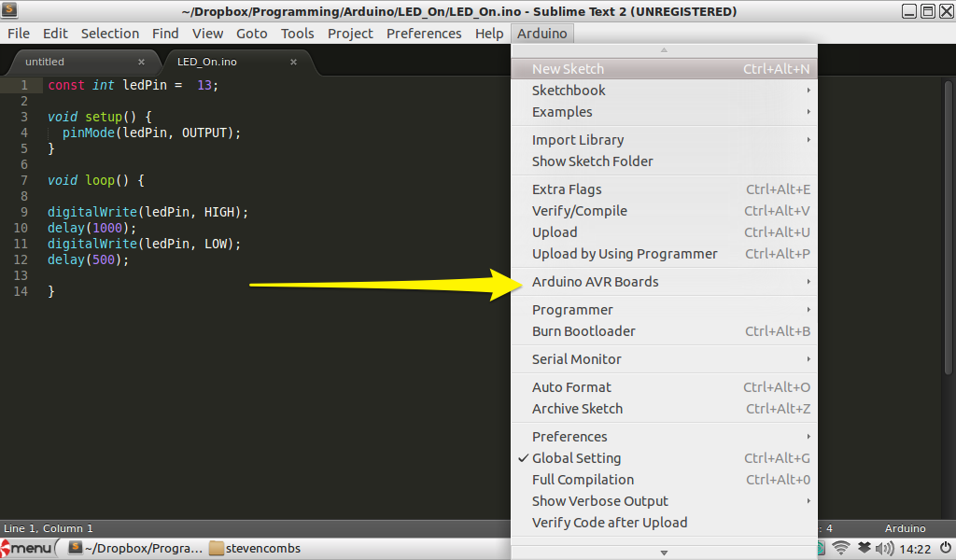Click the menu scroll-up arrow at top
The height and width of the screenshot is (560, 956).
(664, 50)
